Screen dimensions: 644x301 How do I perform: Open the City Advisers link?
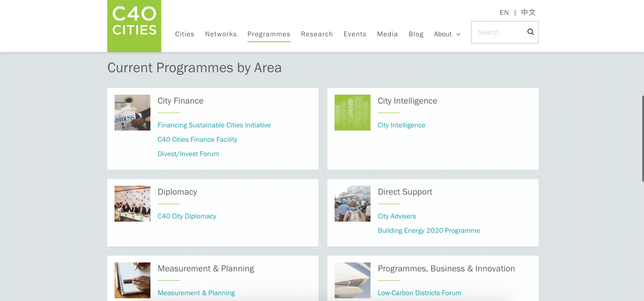(x=397, y=216)
